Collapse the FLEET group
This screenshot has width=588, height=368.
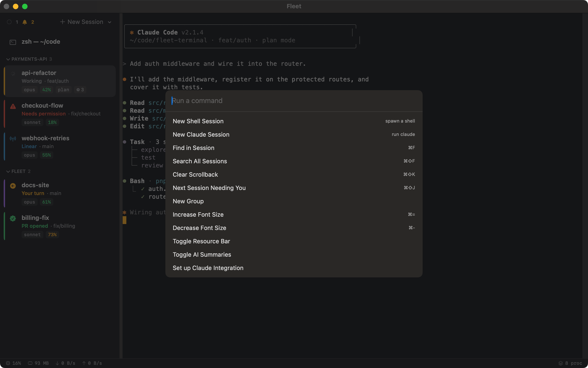8,171
